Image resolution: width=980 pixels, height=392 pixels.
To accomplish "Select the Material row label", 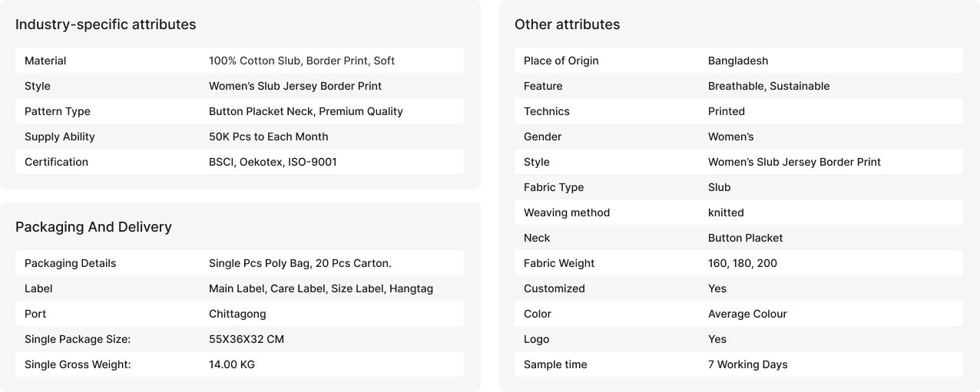I will [45, 61].
